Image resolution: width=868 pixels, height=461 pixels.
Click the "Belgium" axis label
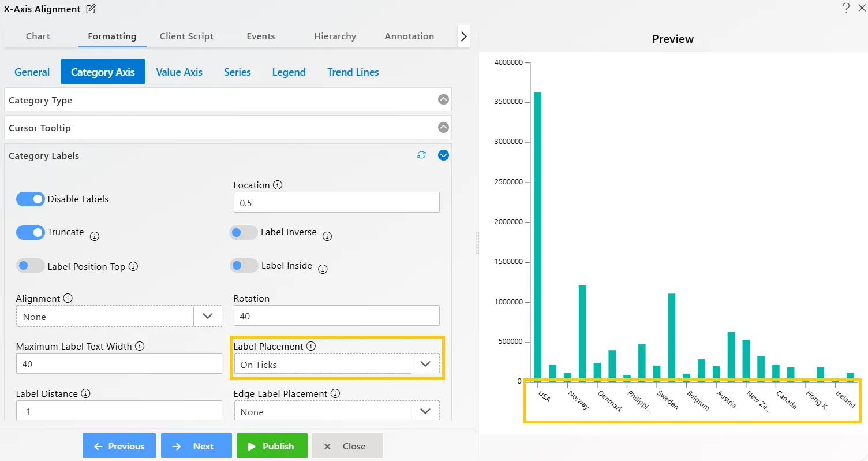pos(698,400)
